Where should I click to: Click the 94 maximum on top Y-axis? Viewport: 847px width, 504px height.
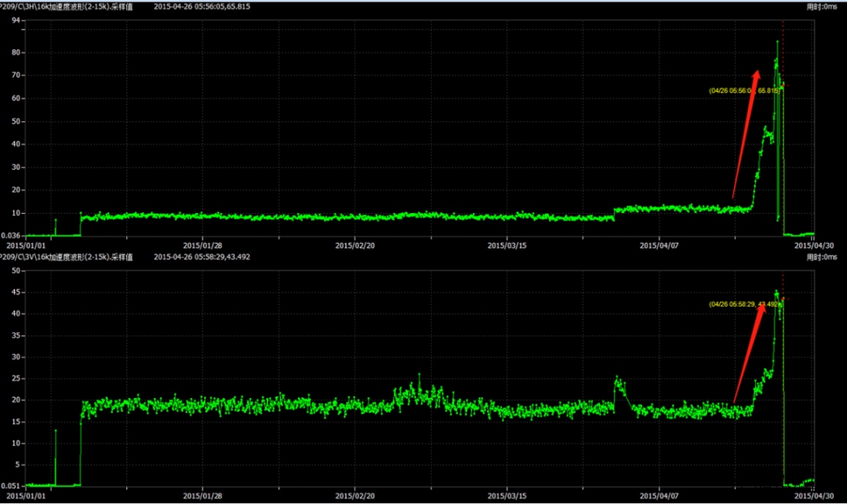[17, 21]
